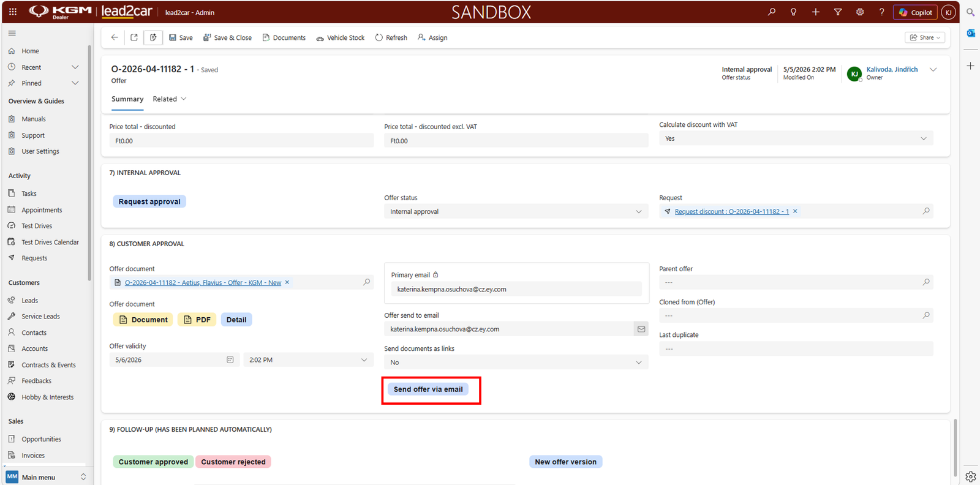Open the Related tab dropdown
The width and height of the screenshot is (980, 485).
tap(170, 99)
